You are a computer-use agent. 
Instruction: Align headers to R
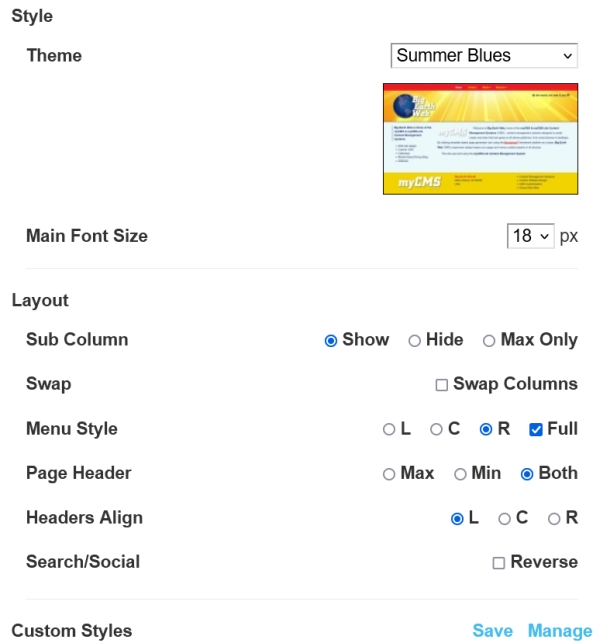[554, 518]
